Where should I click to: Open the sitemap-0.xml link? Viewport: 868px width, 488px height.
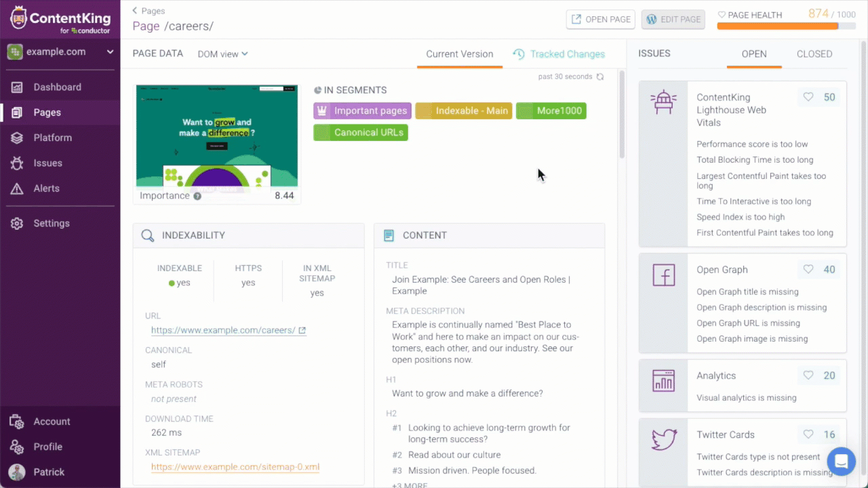coord(235,467)
